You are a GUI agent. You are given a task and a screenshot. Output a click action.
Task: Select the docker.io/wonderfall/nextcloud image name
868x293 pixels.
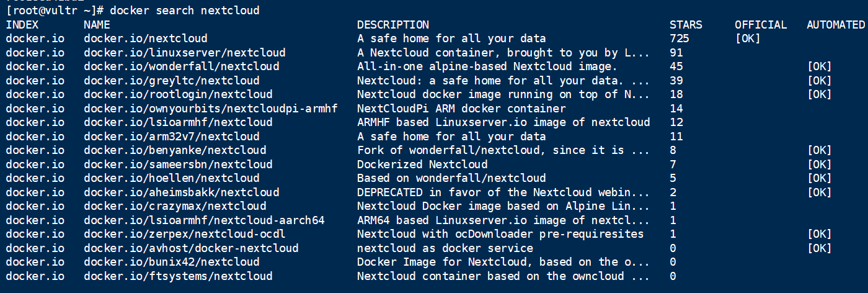182,66
